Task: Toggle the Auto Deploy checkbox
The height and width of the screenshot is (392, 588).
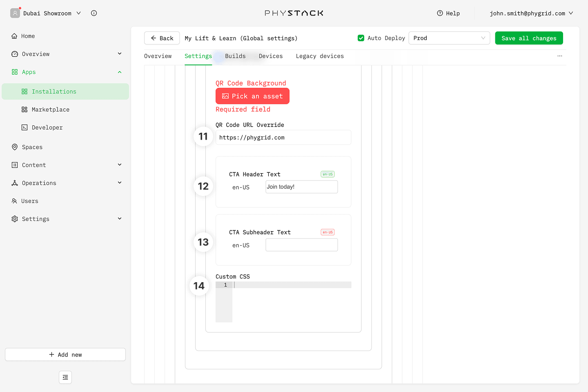Action: coord(361,38)
